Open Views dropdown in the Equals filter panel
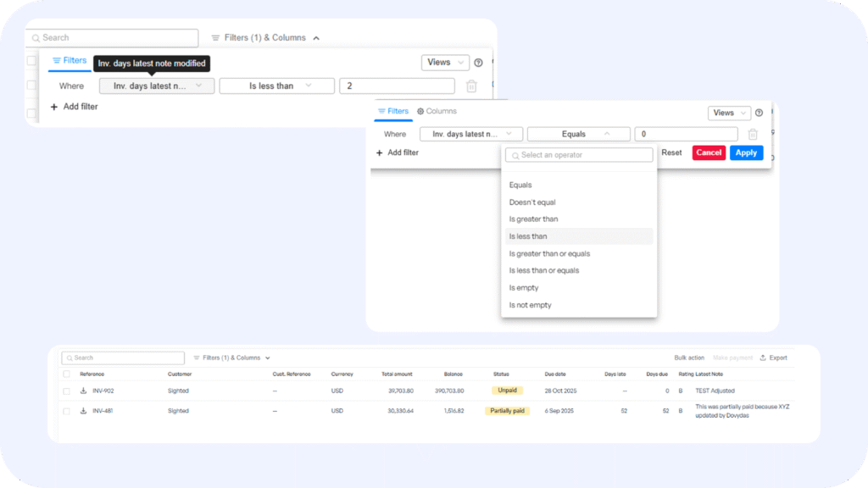This screenshot has height=488, width=868. [729, 113]
